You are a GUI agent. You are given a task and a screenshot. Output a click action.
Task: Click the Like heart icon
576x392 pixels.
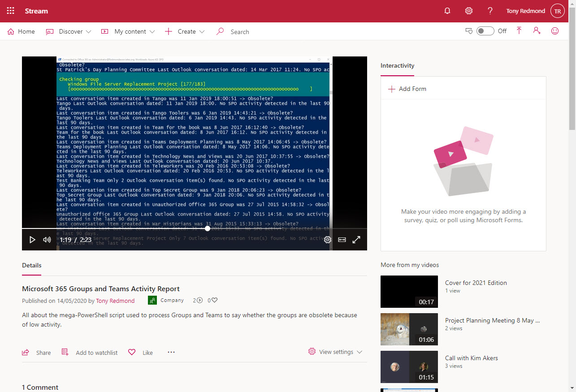point(132,352)
